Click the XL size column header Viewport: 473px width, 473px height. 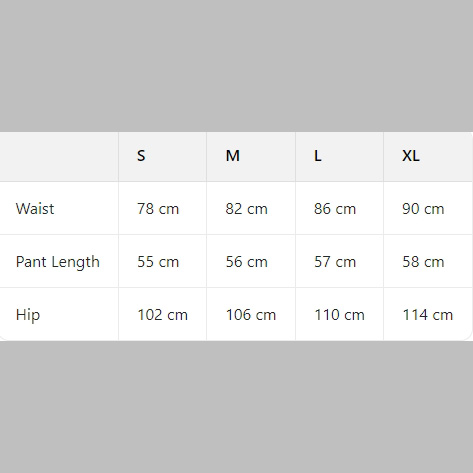[428, 157]
